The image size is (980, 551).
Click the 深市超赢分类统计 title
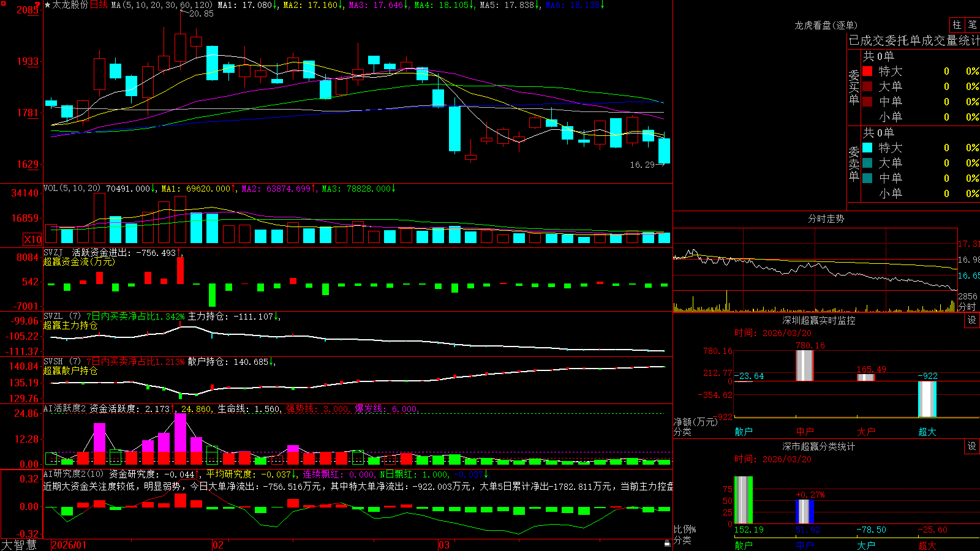[818, 446]
